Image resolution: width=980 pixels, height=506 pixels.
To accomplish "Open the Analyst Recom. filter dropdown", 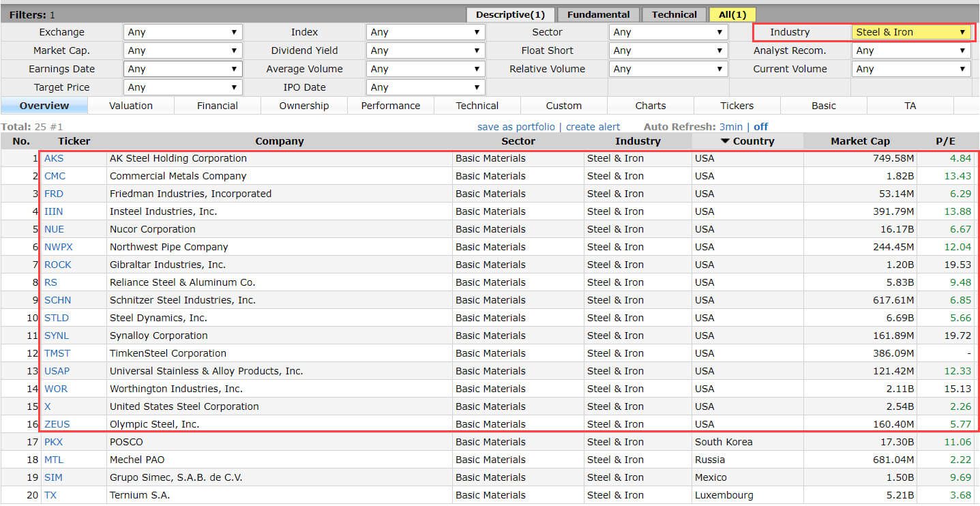I will pos(910,50).
